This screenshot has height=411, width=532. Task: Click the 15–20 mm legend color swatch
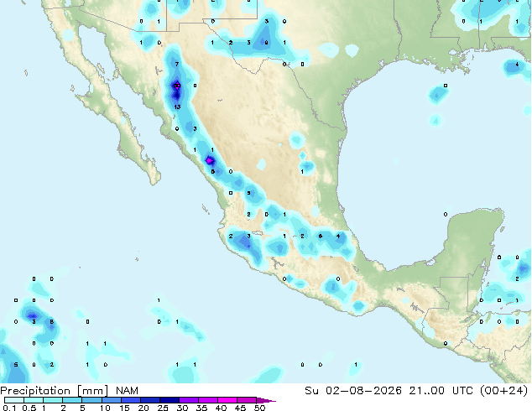[130, 400]
